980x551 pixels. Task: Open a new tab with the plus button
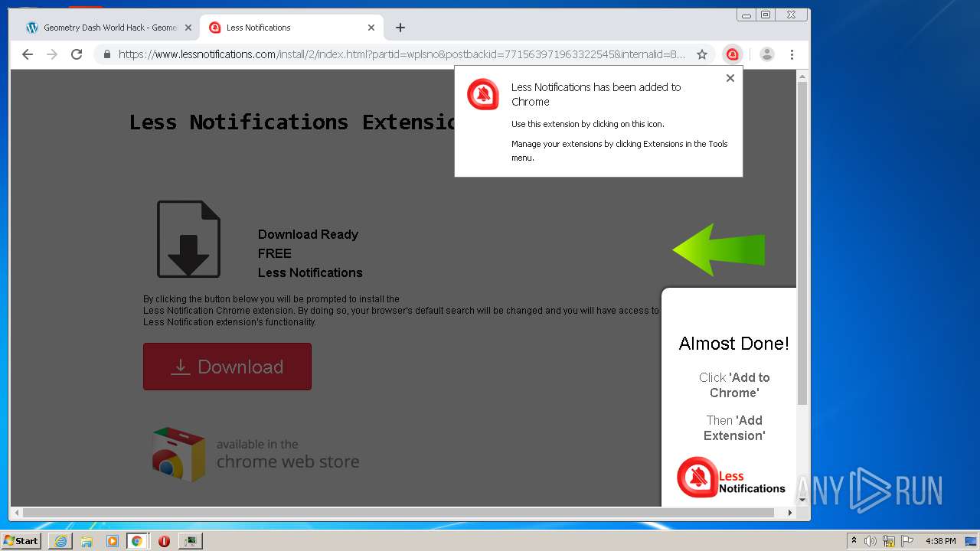point(400,28)
